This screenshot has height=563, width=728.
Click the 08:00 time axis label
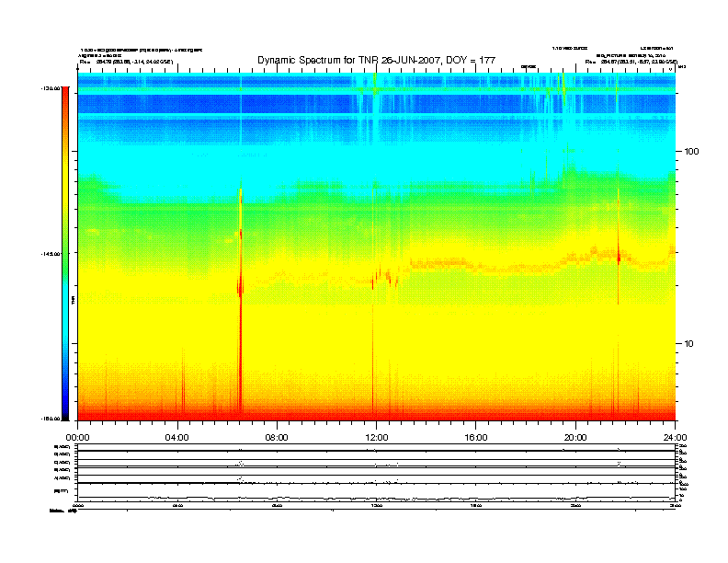[x=277, y=438]
